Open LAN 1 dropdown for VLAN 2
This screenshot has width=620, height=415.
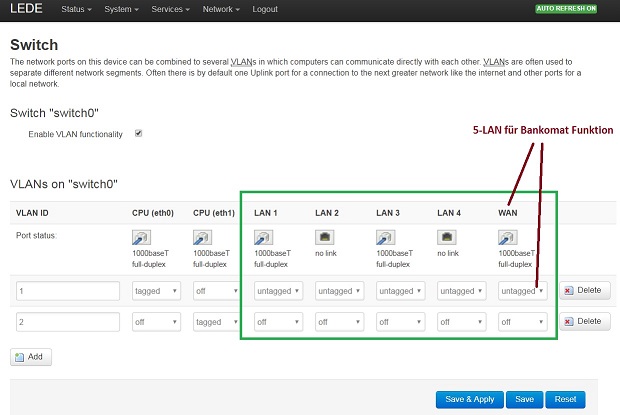click(278, 322)
